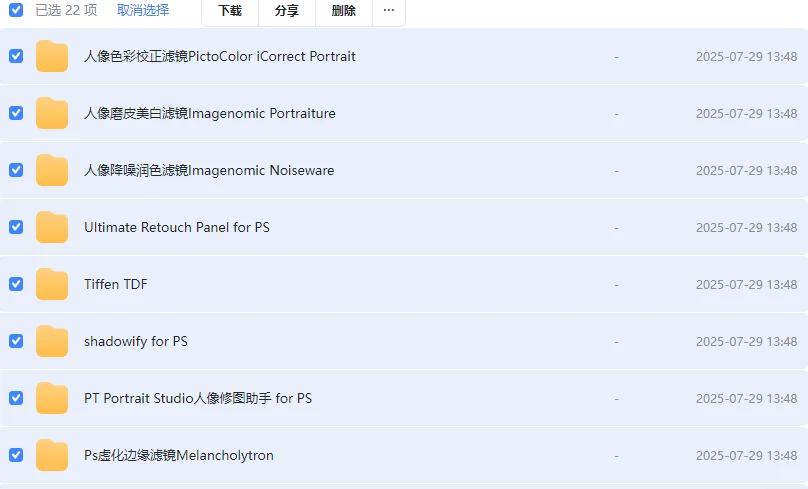Click the 下载 button
808x489 pixels.
coord(230,10)
